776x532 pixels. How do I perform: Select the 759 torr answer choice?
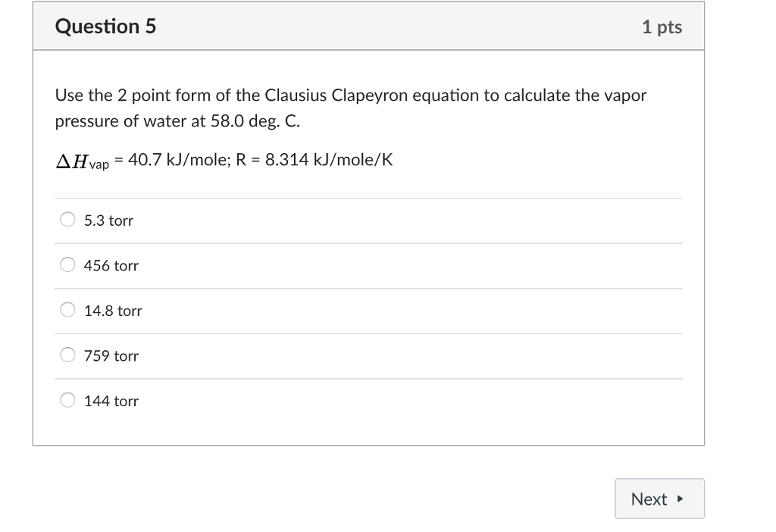click(x=67, y=355)
